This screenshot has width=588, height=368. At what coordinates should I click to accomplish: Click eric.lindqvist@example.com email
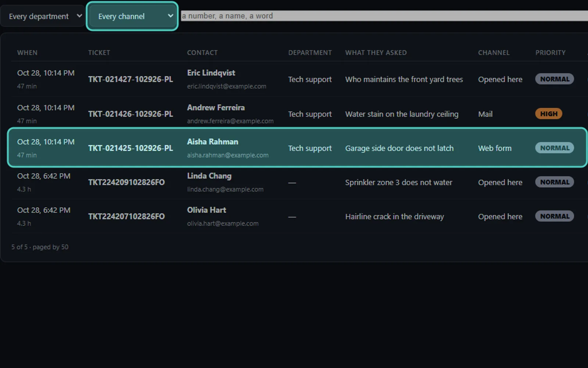click(x=226, y=86)
